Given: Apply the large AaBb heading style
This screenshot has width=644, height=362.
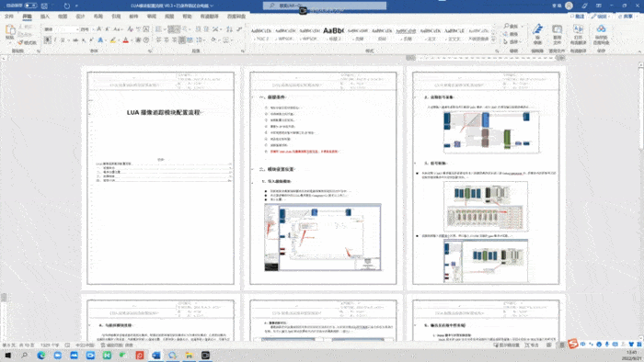Looking at the screenshot, I should 333,30.
